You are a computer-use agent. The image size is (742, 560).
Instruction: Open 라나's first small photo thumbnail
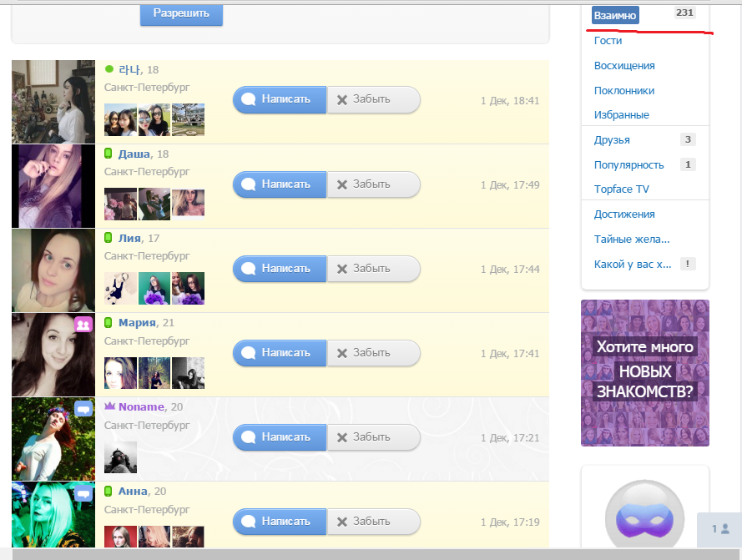[121, 120]
